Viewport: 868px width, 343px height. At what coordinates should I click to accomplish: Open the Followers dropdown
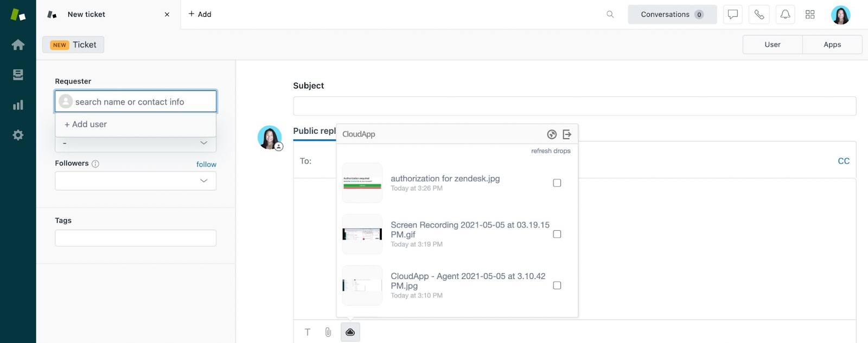136,181
